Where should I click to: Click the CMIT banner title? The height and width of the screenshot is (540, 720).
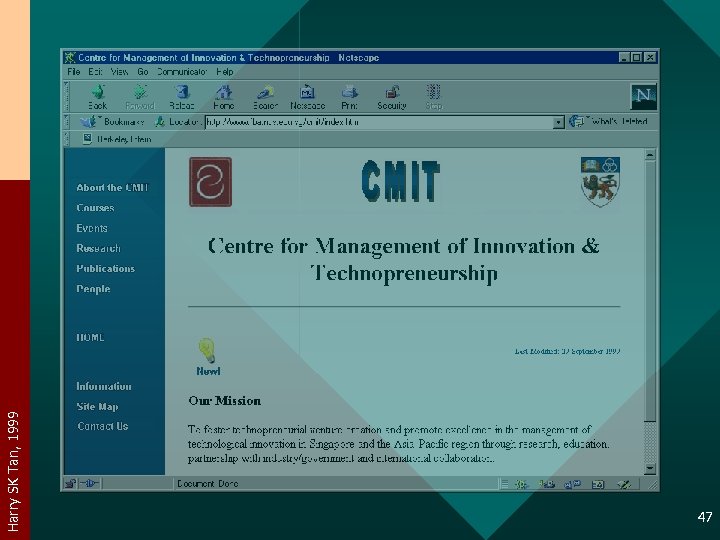coord(400,181)
